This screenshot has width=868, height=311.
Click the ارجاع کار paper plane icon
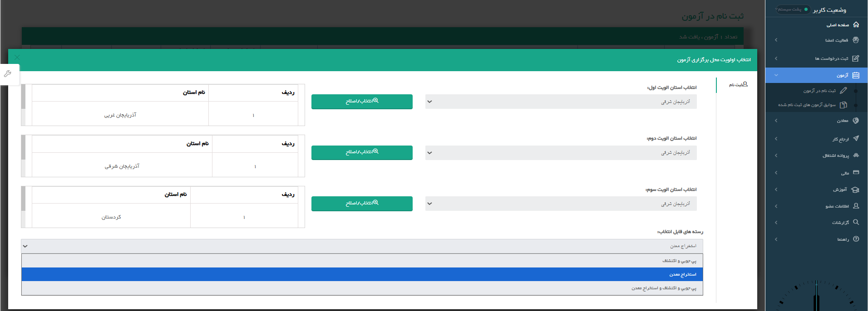point(856,138)
